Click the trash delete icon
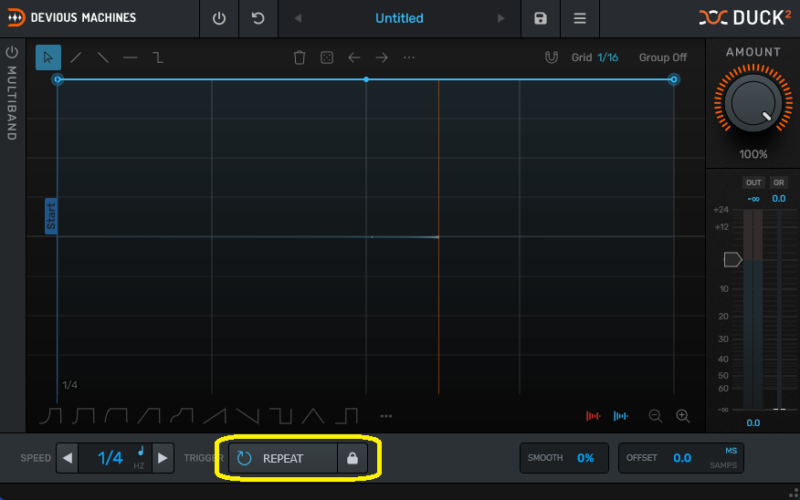800x500 pixels. [x=299, y=58]
